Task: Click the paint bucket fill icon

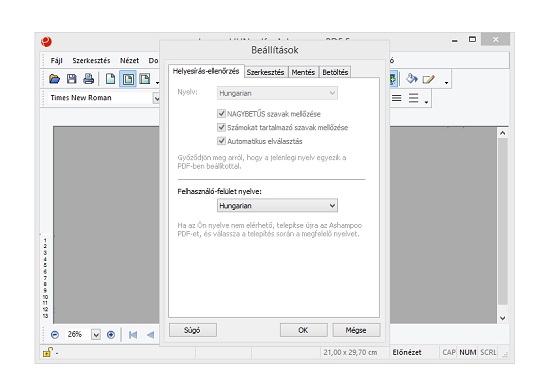Action: [411, 79]
